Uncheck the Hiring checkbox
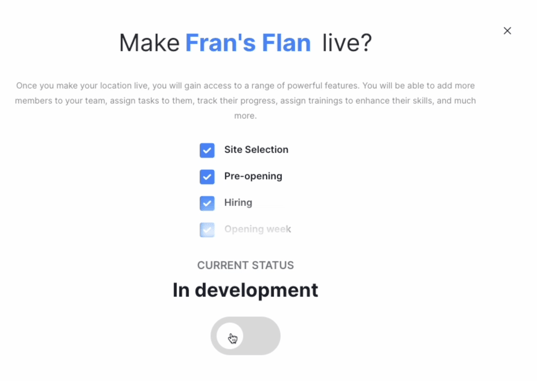The image size is (537, 381). point(207,203)
